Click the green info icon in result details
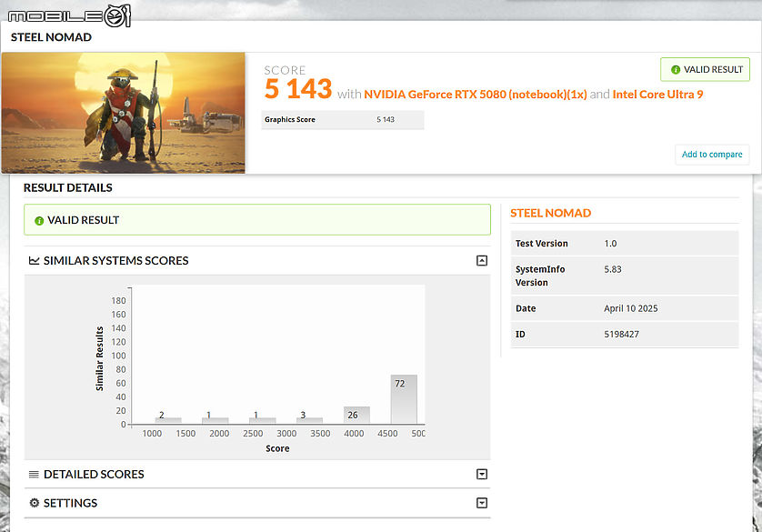The image size is (762, 532). pos(39,221)
